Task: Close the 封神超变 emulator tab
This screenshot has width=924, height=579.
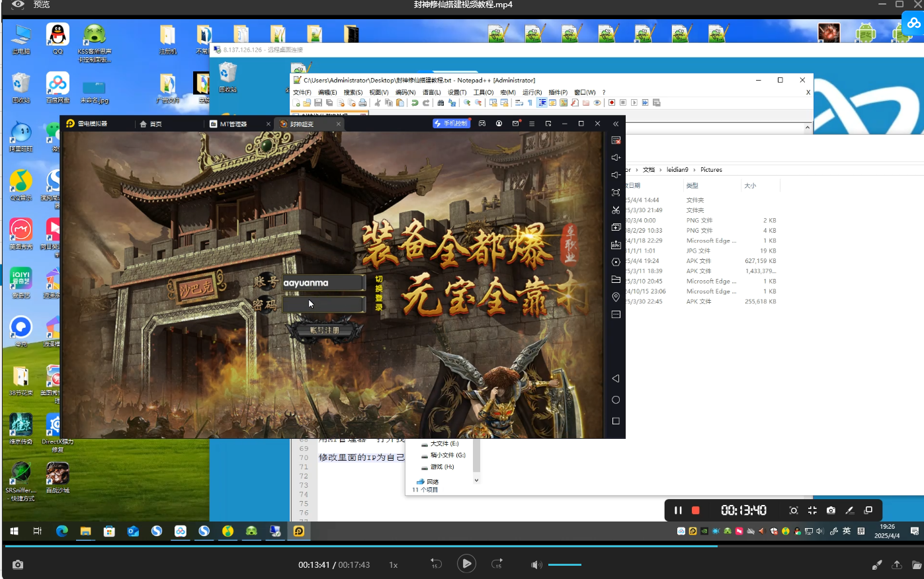Action: [x=339, y=124]
